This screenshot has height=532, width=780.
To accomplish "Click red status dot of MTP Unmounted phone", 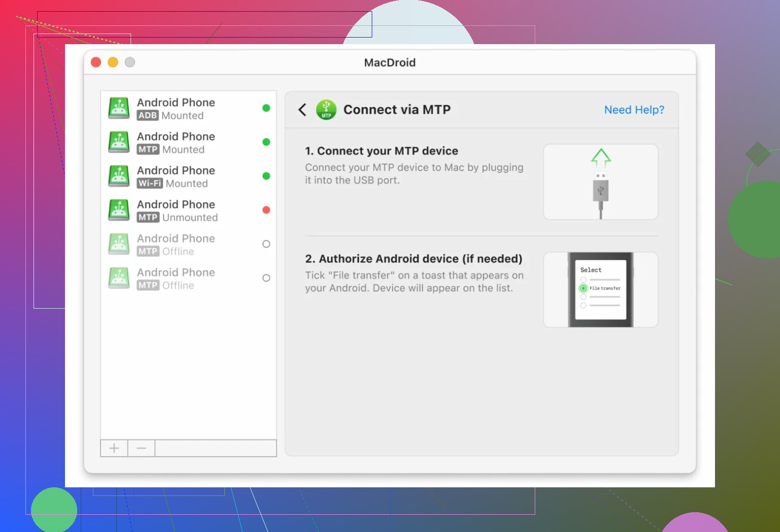I will tap(266, 210).
